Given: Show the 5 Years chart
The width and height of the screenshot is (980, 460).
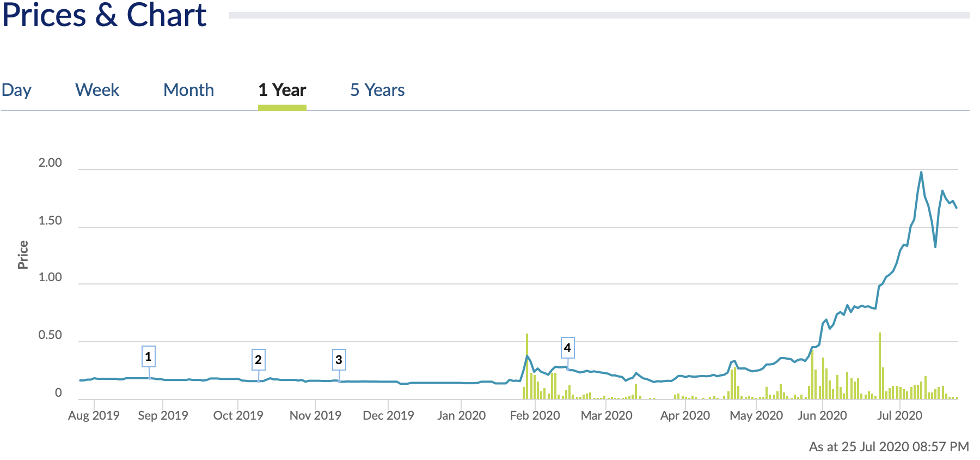Looking at the screenshot, I should pyautogui.click(x=377, y=90).
